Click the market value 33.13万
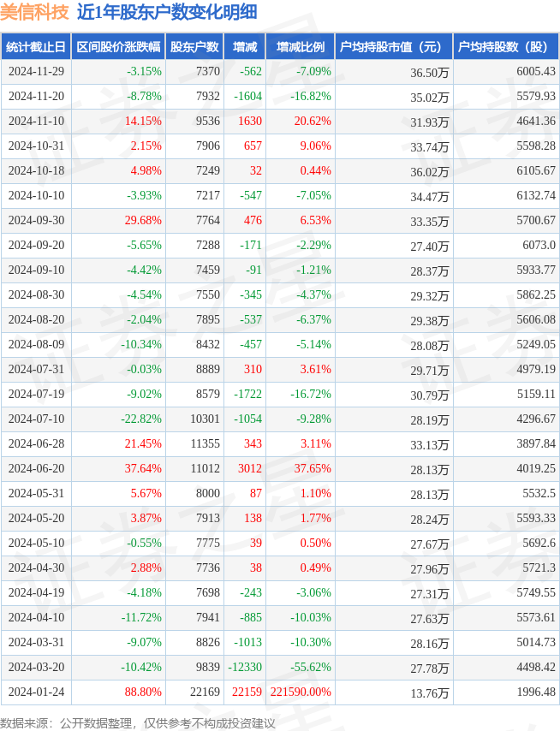The width and height of the screenshot is (560, 731). tap(430, 445)
